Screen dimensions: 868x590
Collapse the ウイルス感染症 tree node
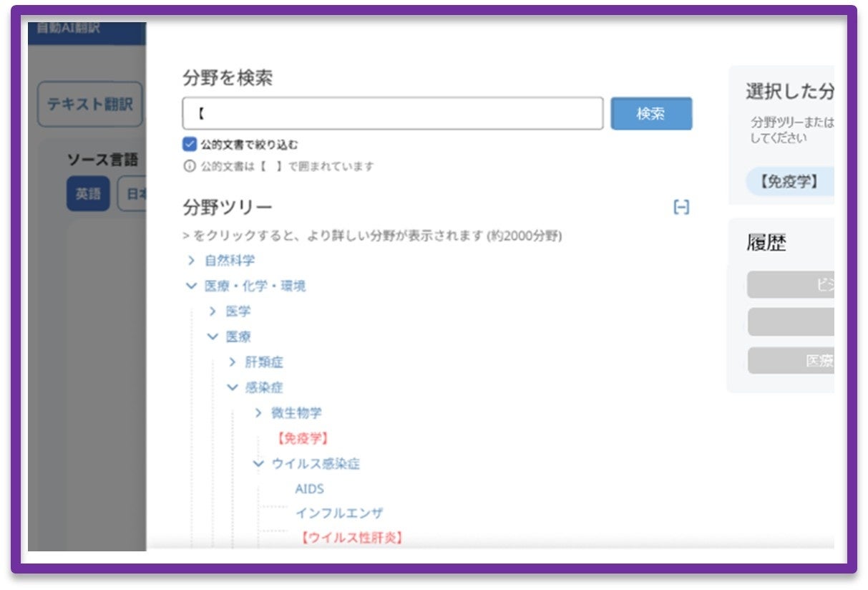[258, 464]
